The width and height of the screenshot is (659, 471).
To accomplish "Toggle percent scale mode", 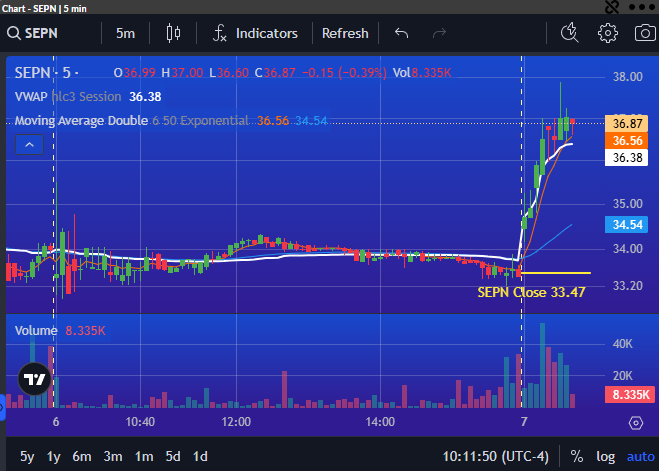I will coord(577,456).
